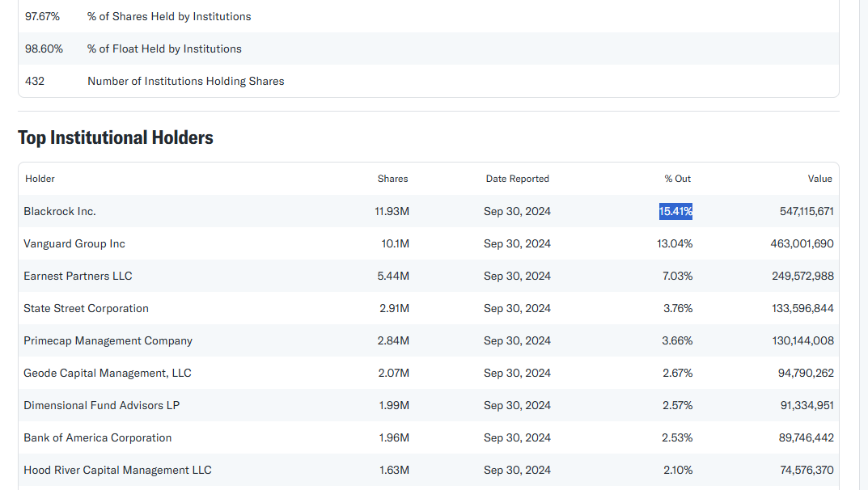Click Geode's Sep 30, 2024 date

tap(517, 374)
